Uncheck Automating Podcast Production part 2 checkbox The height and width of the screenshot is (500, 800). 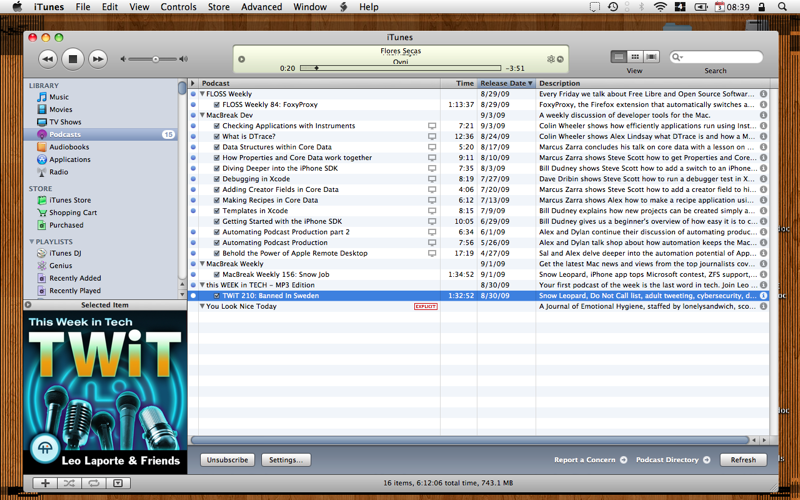coord(217,232)
